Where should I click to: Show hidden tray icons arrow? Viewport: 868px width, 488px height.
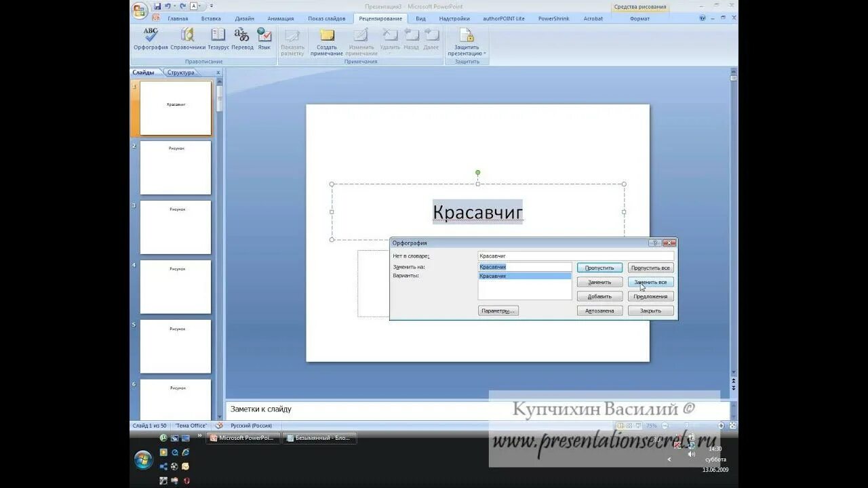coord(669,460)
